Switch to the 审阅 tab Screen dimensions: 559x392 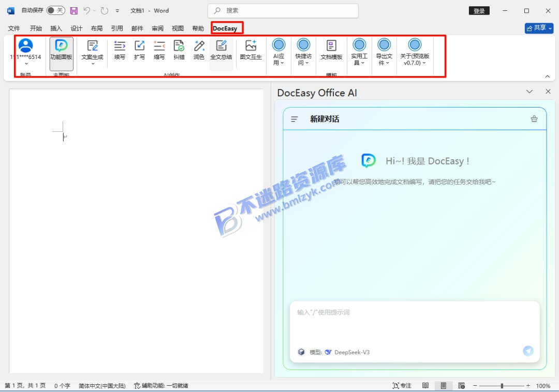point(157,28)
